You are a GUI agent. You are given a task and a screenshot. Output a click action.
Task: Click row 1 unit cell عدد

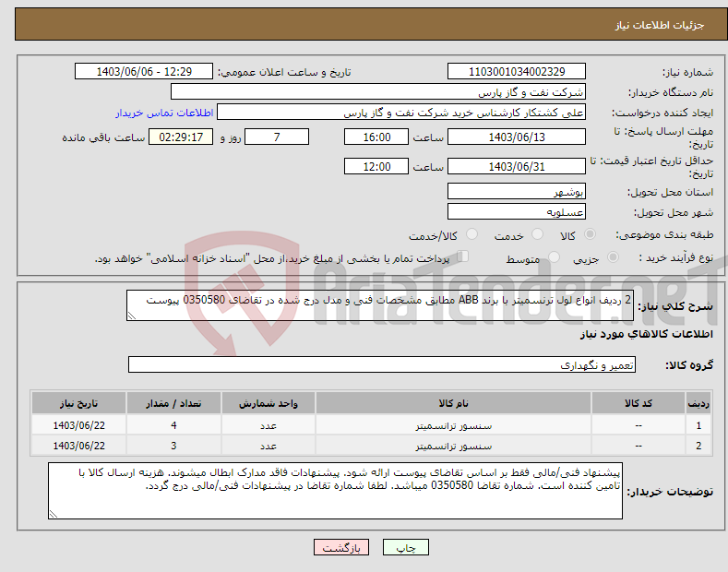[269, 425]
